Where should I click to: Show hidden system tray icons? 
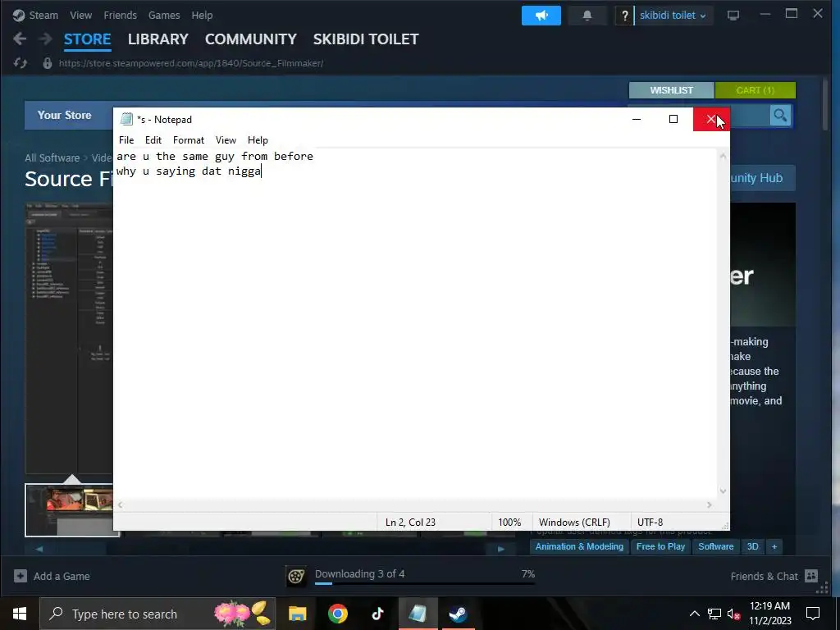coord(694,614)
